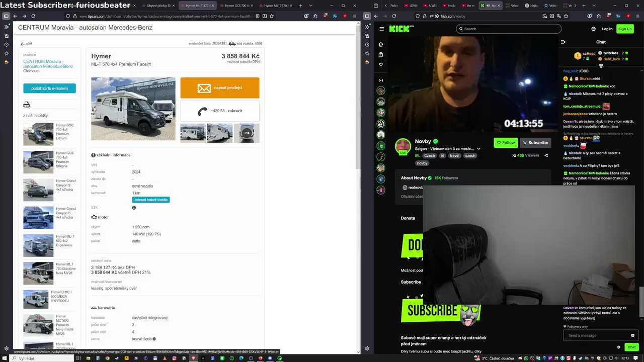Click Kick sidebar Home icon
The width and height of the screenshot is (644, 362).
[381, 44]
